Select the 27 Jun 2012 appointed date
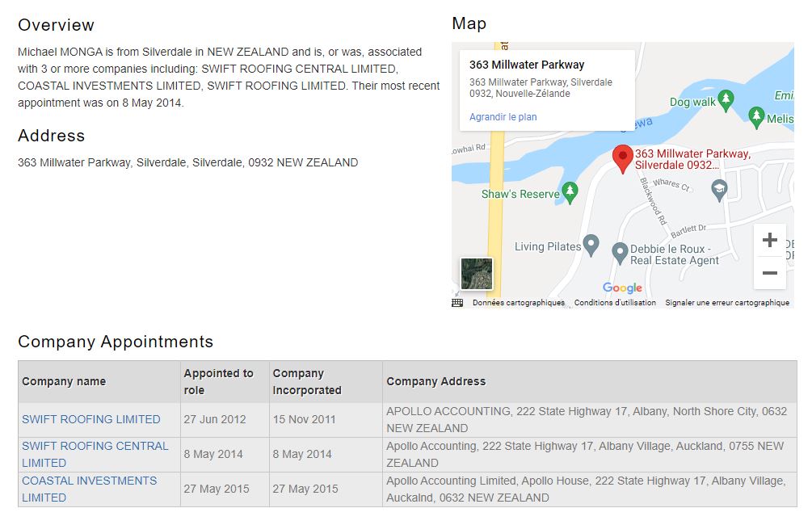Image resolution: width=812 pixels, height=525 pixels. (x=215, y=419)
